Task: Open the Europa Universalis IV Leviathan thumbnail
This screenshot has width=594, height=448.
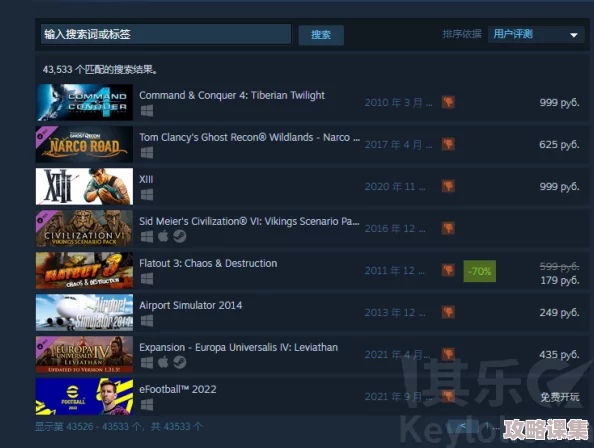Action: (84, 354)
